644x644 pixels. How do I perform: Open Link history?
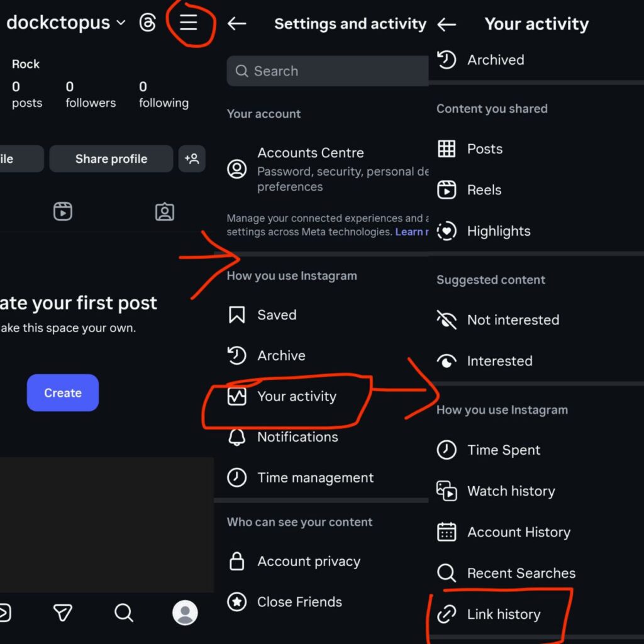(502, 614)
